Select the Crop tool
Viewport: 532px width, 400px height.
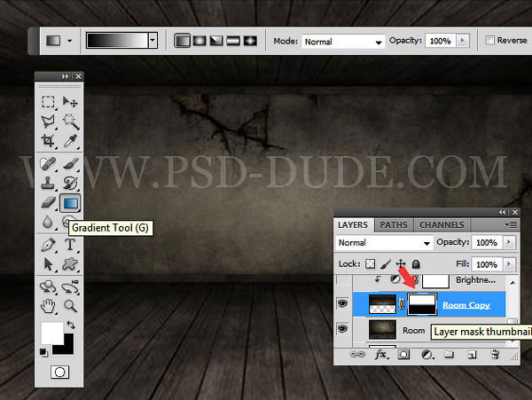tap(49, 140)
